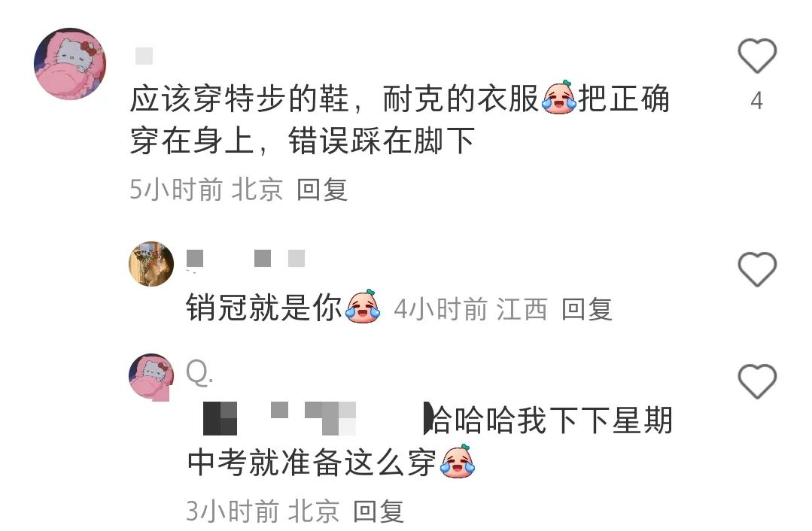812x531 pixels.
Task: Open the profile of user Q.
Action: [x=199, y=372]
